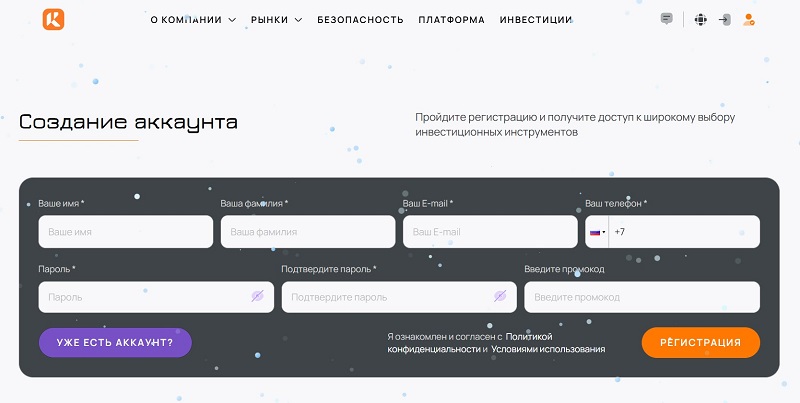This screenshot has width=800, height=403.
Task: Open the phone country flag dropdown
Action: tap(597, 232)
